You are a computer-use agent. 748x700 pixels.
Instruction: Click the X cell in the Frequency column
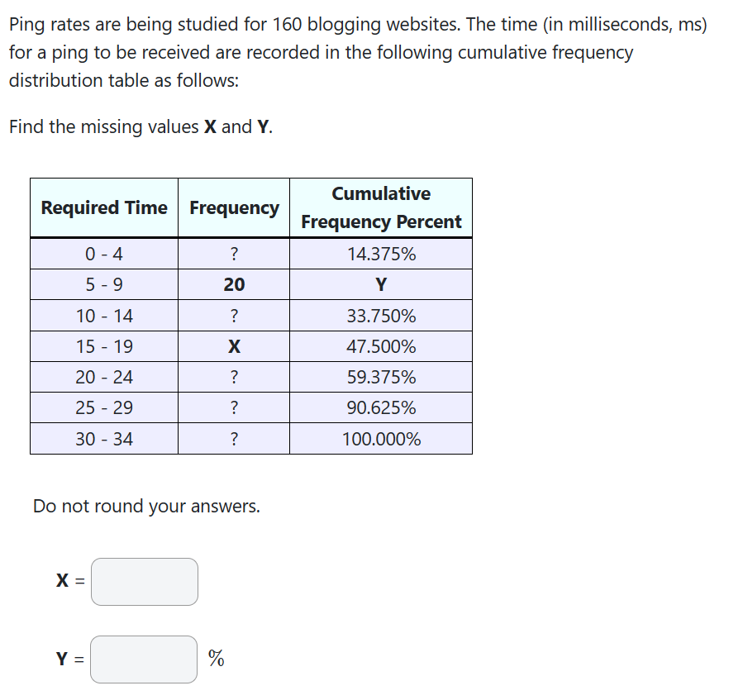(234, 346)
